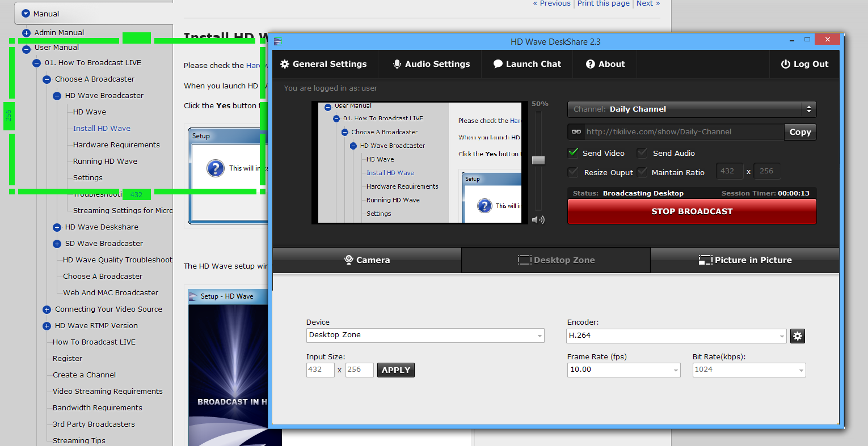Screen dimensions: 868x446
Task: Click the APPLY input size button
Action: pyautogui.click(x=396, y=370)
